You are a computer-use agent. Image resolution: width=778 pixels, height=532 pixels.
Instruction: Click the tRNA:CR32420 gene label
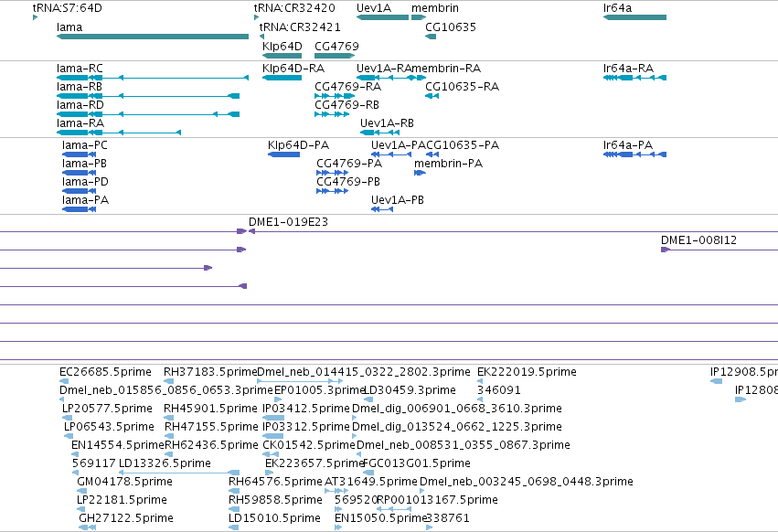(294, 8)
